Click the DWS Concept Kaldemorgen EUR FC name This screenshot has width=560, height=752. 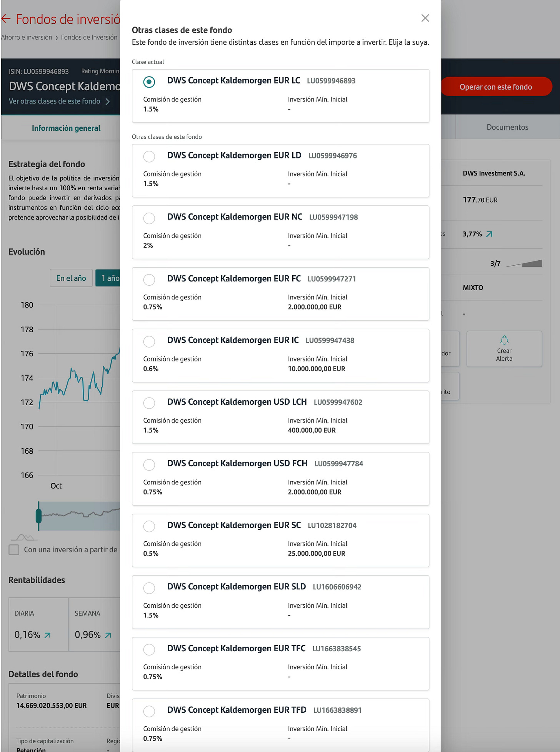tap(234, 279)
